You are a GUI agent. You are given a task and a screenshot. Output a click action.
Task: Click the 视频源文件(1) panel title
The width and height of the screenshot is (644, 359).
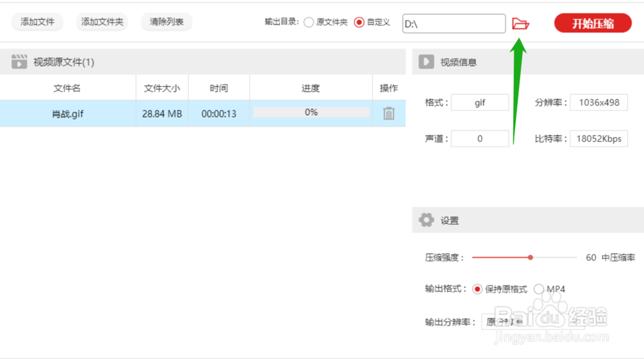point(64,62)
